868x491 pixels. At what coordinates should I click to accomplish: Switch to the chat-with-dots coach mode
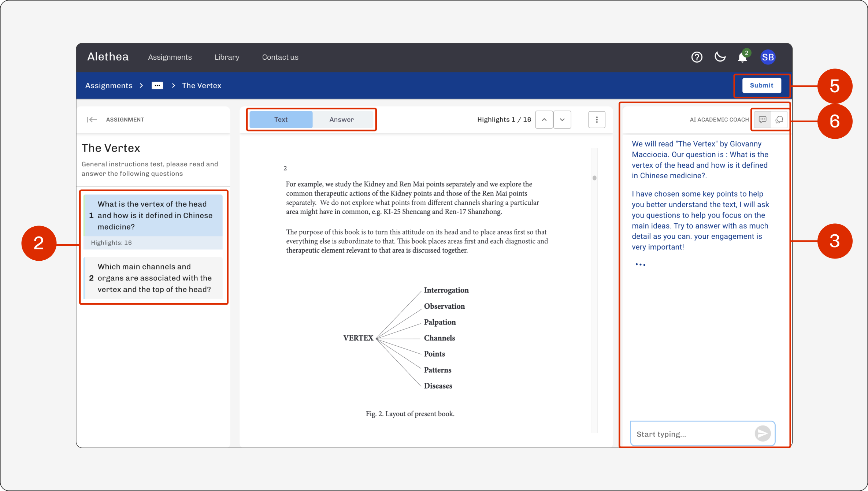pos(763,119)
